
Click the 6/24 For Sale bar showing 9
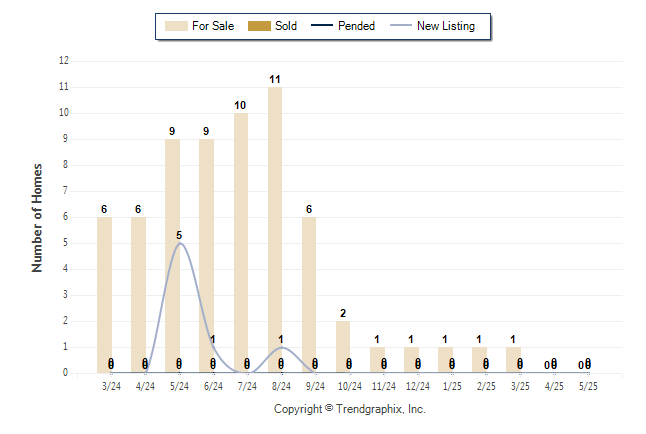pyautogui.click(x=206, y=256)
